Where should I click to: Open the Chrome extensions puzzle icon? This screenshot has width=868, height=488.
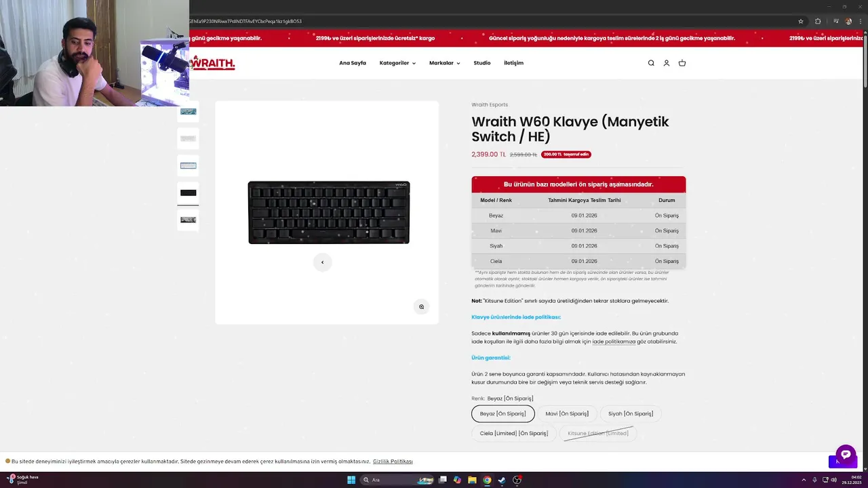click(818, 21)
